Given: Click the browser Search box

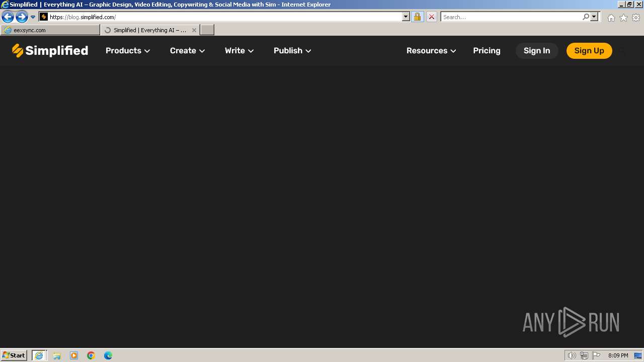Looking at the screenshot, I should (511, 17).
